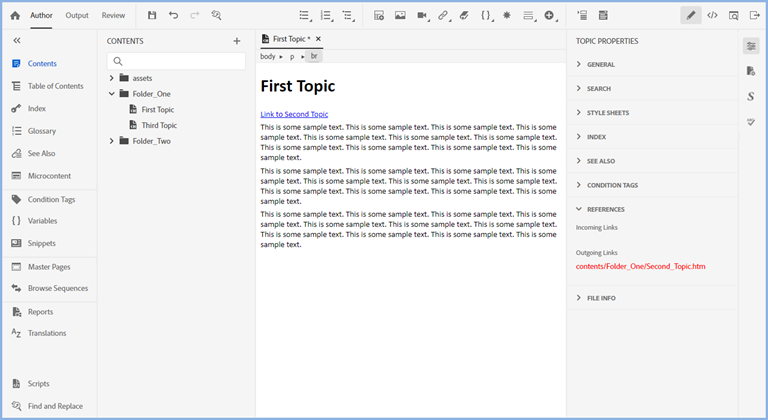Insert an image using the toolbar icon
768x420 pixels.
[400, 15]
